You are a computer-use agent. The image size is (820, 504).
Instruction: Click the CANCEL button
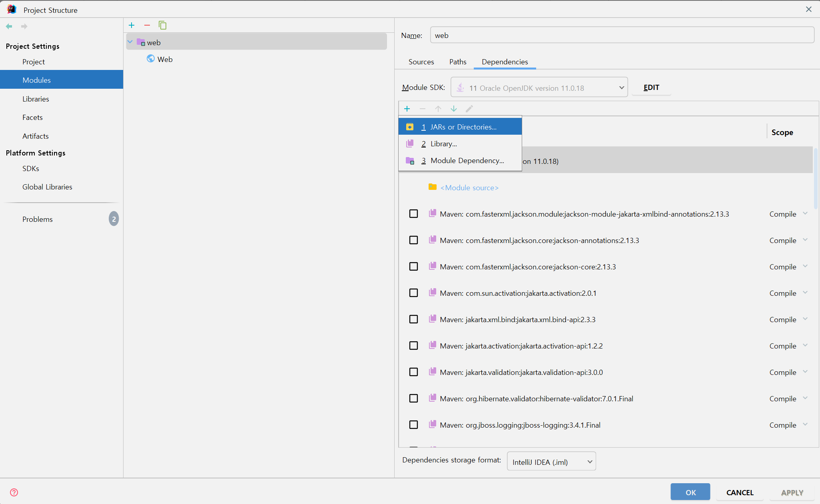[740, 492]
